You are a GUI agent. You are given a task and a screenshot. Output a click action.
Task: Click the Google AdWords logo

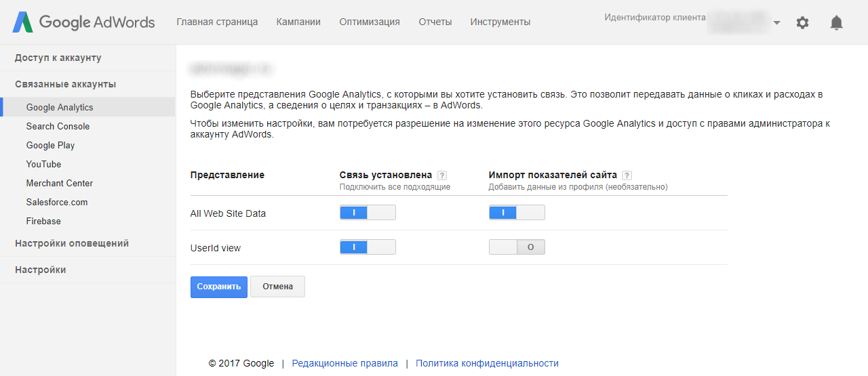[84, 22]
